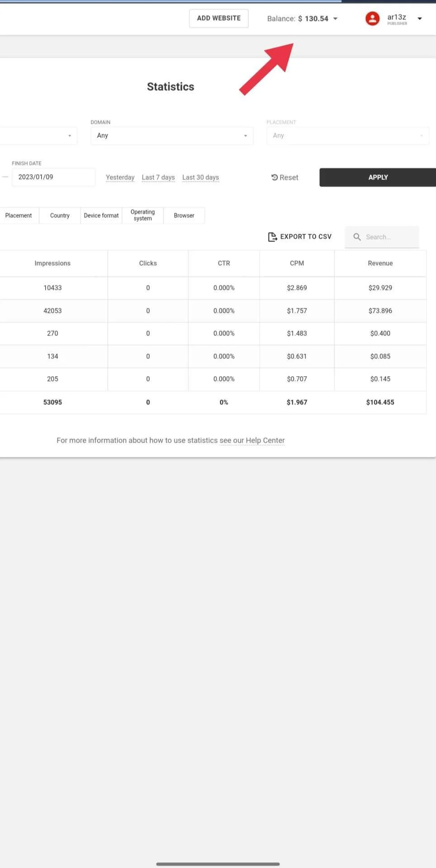Open the Placement Any dropdown
Viewport: 436px width, 868px height.
(x=347, y=136)
